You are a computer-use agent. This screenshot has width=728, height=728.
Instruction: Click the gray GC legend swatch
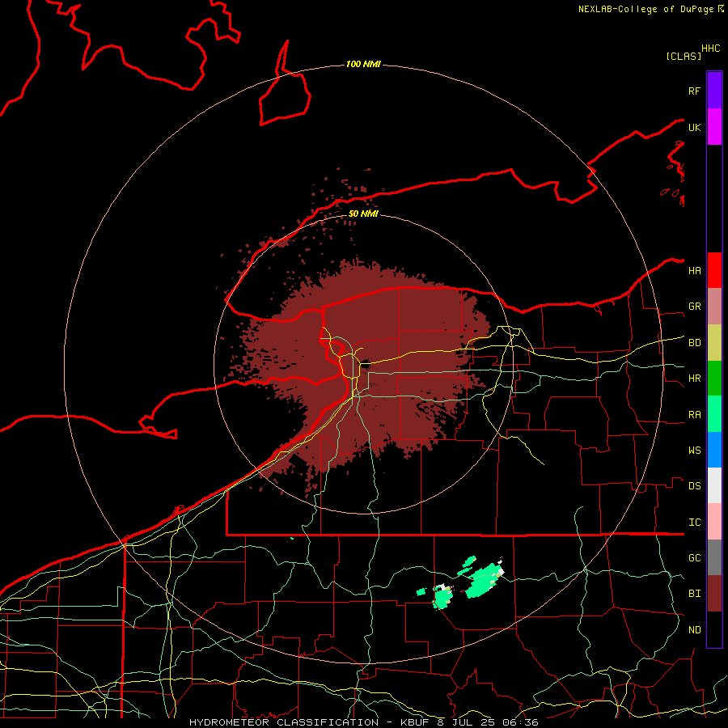[x=714, y=557]
